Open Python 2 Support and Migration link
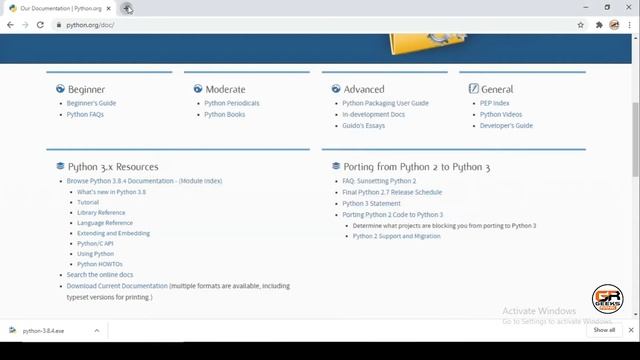640x360 pixels. click(396, 236)
